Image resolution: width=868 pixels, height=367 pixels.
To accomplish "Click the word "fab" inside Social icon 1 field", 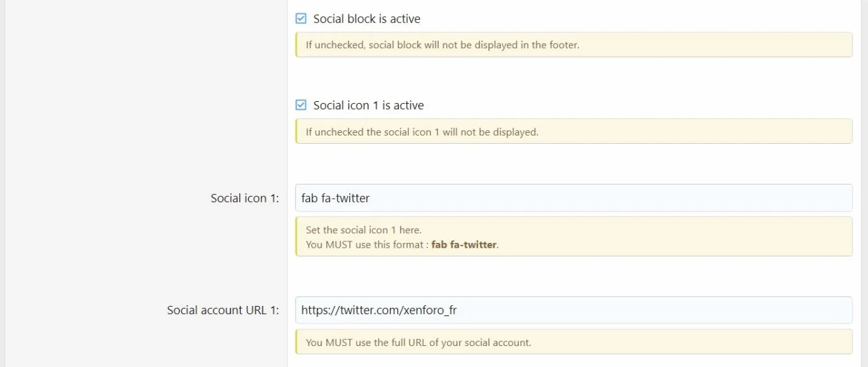I will click(309, 198).
